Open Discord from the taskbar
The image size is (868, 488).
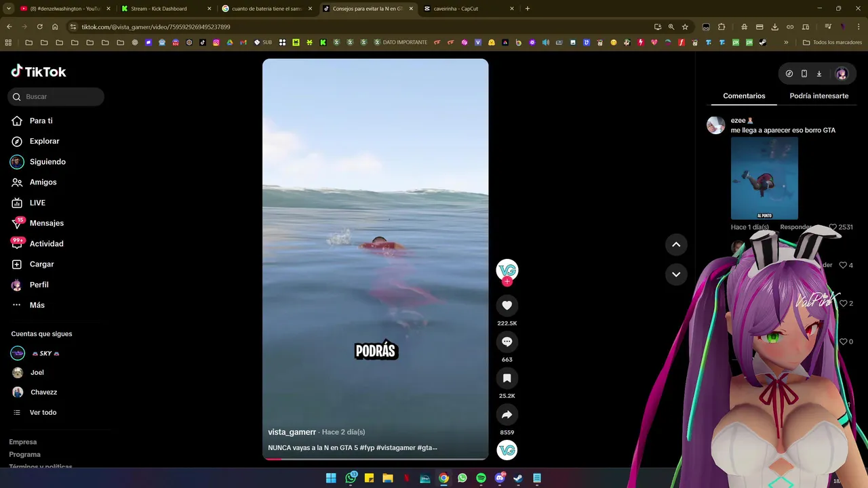[x=500, y=478]
